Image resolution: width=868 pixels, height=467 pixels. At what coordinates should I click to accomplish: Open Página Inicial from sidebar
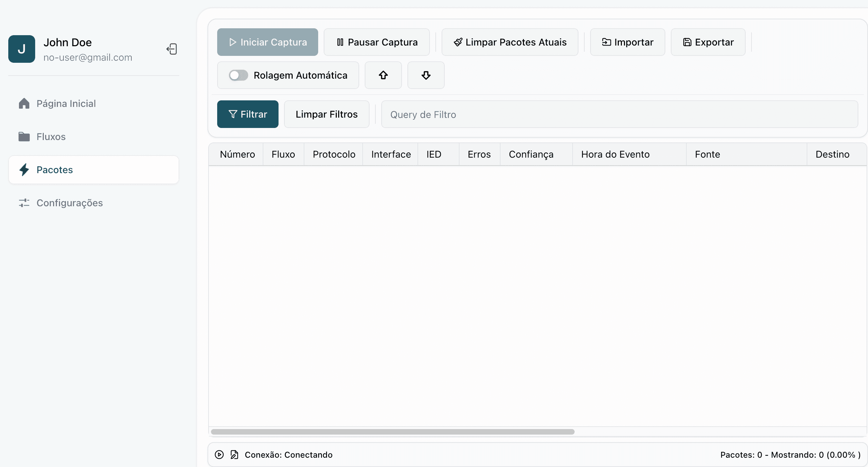94,103
